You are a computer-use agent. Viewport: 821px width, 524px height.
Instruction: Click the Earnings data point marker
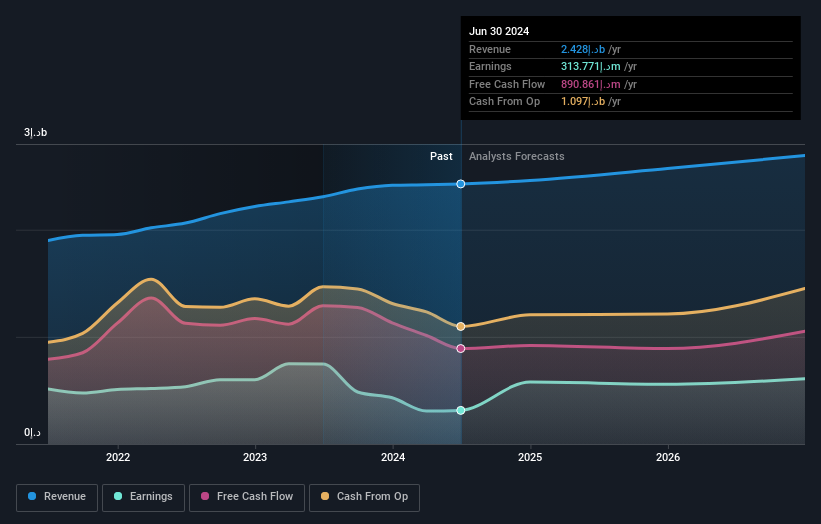coord(461,410)
